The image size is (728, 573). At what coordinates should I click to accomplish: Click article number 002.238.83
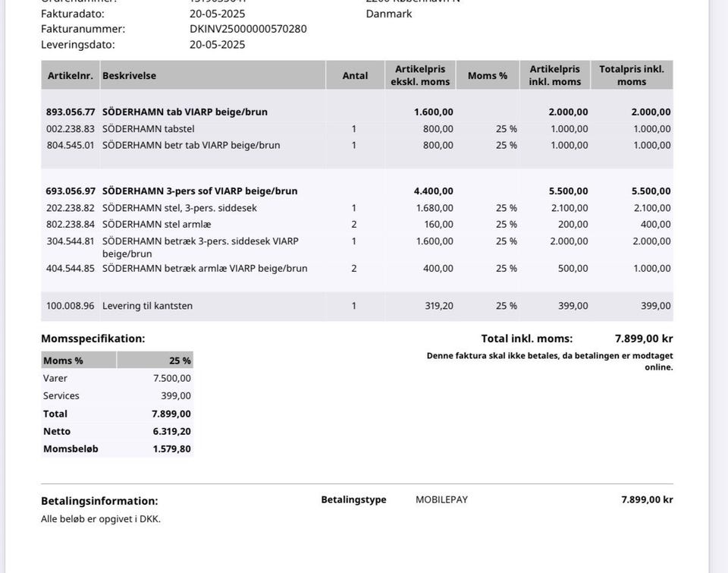click(x=70, y=129)
